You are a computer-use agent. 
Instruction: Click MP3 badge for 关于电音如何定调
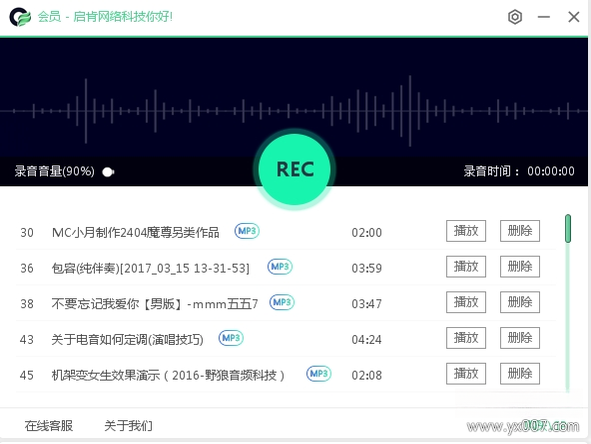(231, 338)
